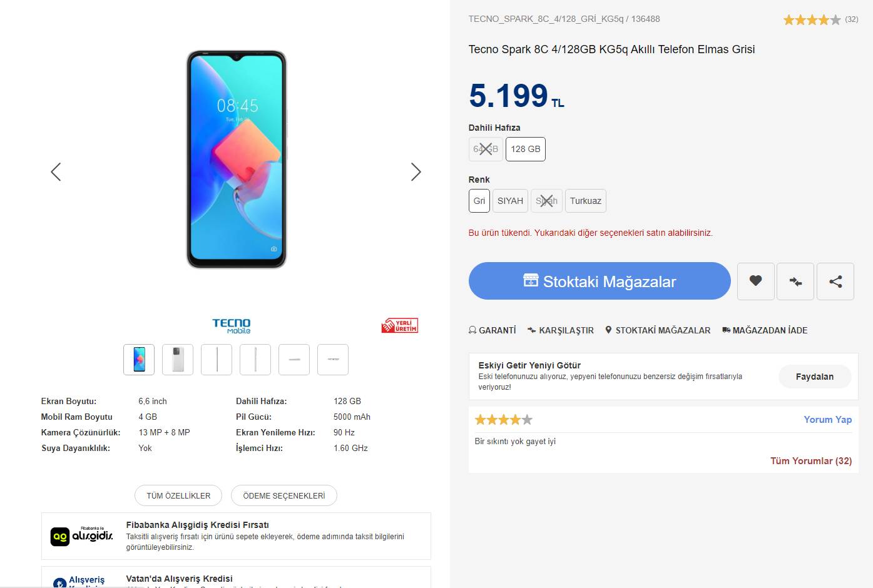
Task: Select Gri color option
Action: coord(479,201)
